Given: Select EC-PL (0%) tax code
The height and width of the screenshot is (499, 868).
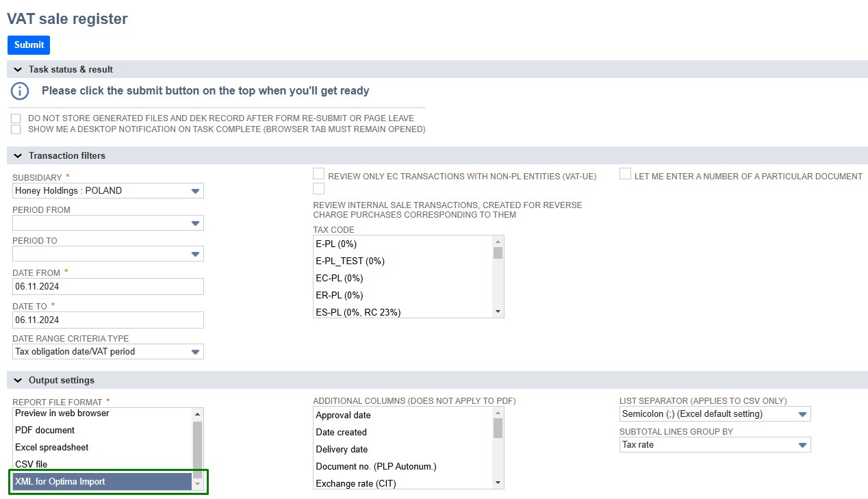Looking at the screenshot, I should point(340,279).
